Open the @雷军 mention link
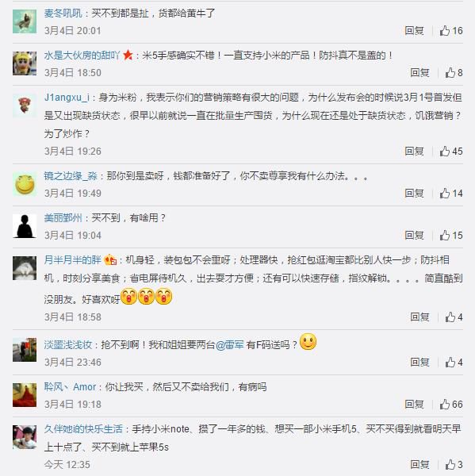Viewport: 475px width, 476px height. point(230,344)
